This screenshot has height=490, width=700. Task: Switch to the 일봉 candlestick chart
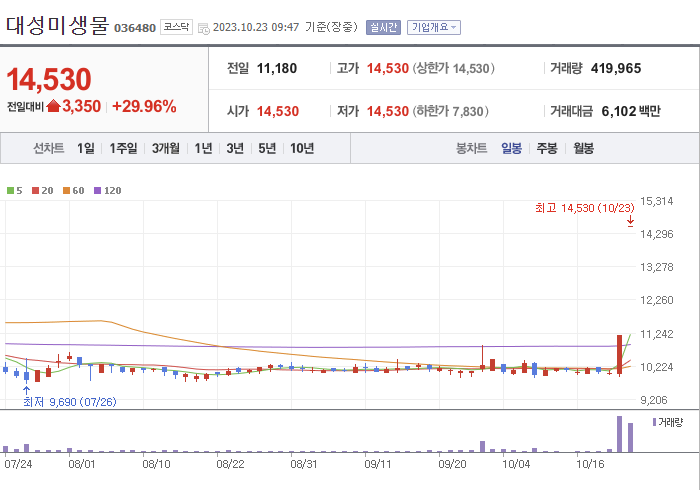[511, 148]
